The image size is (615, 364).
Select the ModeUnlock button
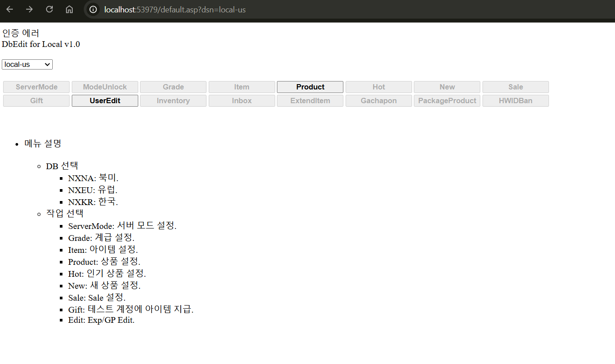point(105,87)
